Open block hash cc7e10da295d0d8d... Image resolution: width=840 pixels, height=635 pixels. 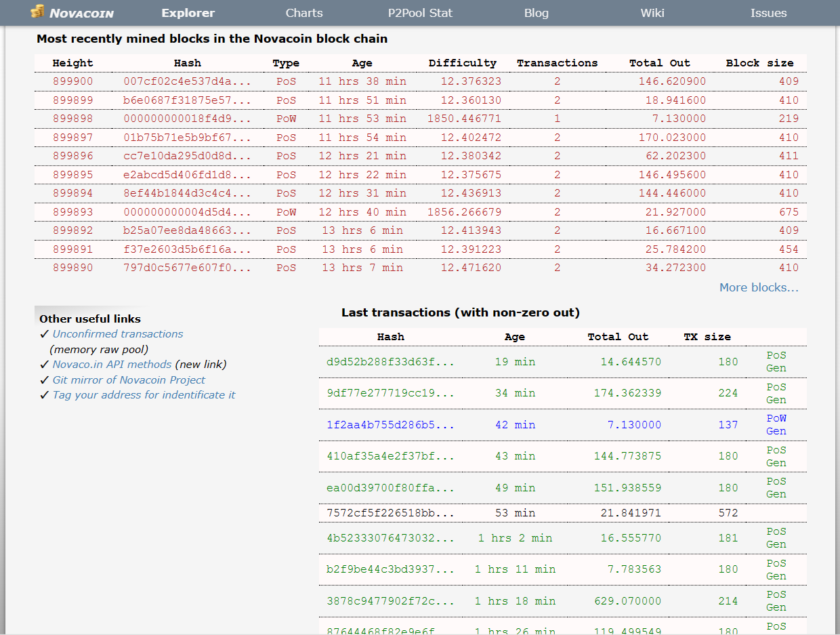tap(187, 156)
